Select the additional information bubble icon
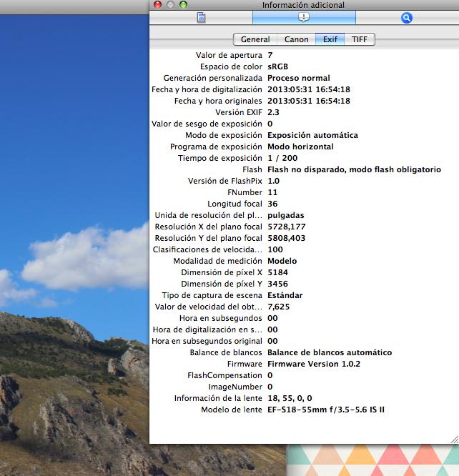 304,18
